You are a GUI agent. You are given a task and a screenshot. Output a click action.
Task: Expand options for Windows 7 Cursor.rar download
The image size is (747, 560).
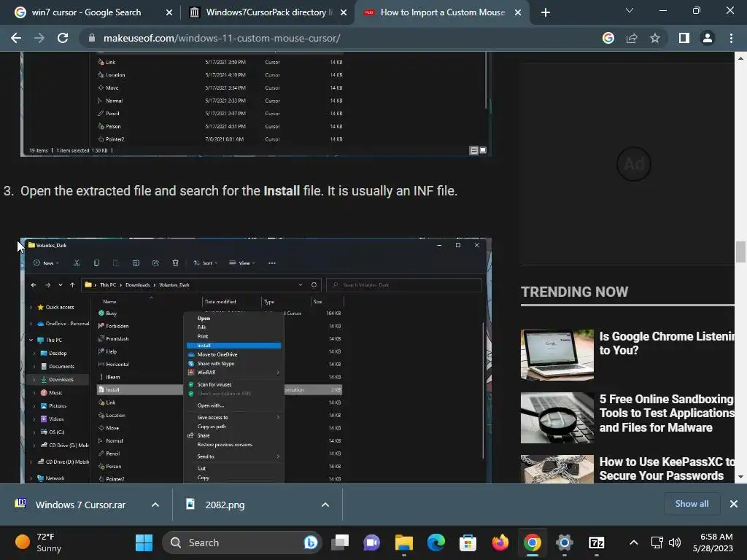pyautogui.click(x=155, y=505)
